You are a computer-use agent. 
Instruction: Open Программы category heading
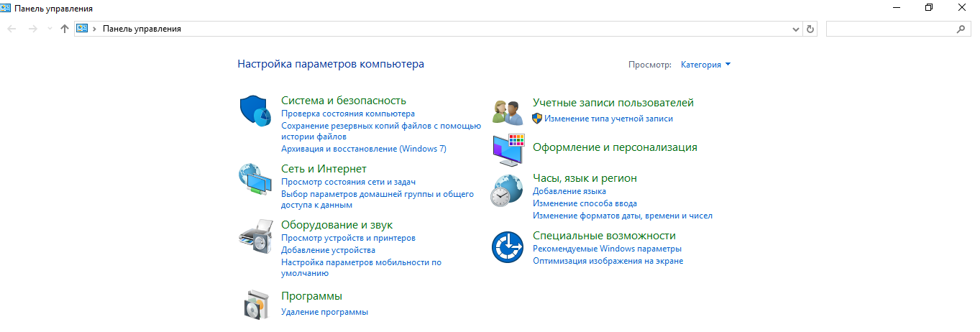(311, 296)
